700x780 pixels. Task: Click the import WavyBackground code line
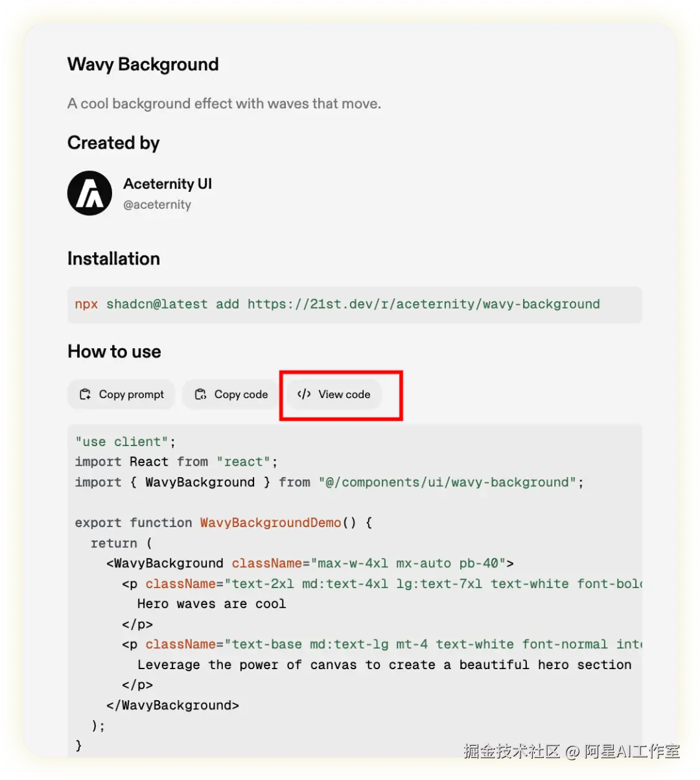coord(329,482)
